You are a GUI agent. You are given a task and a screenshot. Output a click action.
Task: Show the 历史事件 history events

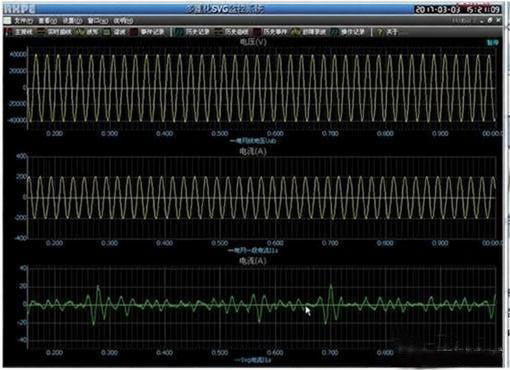tap(271, 32)
